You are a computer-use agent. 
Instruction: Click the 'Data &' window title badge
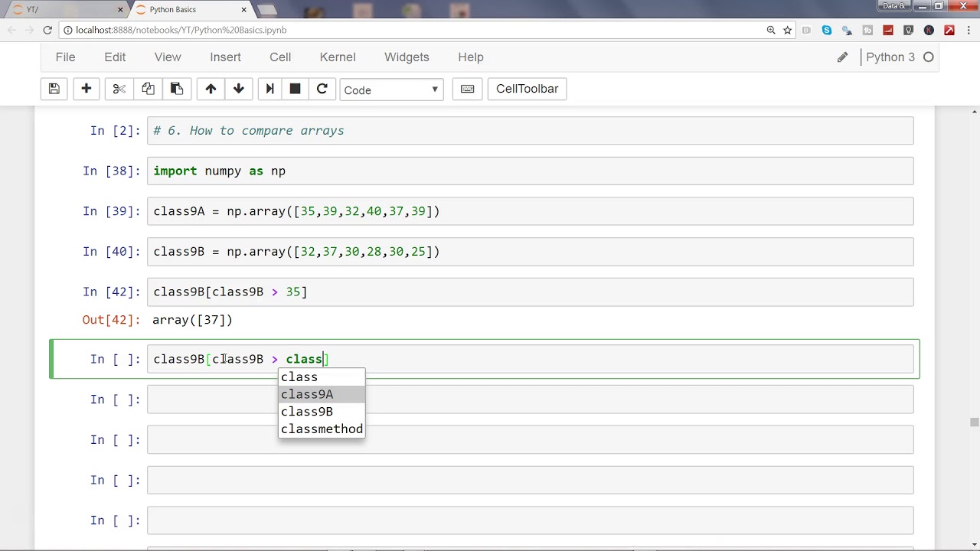click(x=893, y=6)
